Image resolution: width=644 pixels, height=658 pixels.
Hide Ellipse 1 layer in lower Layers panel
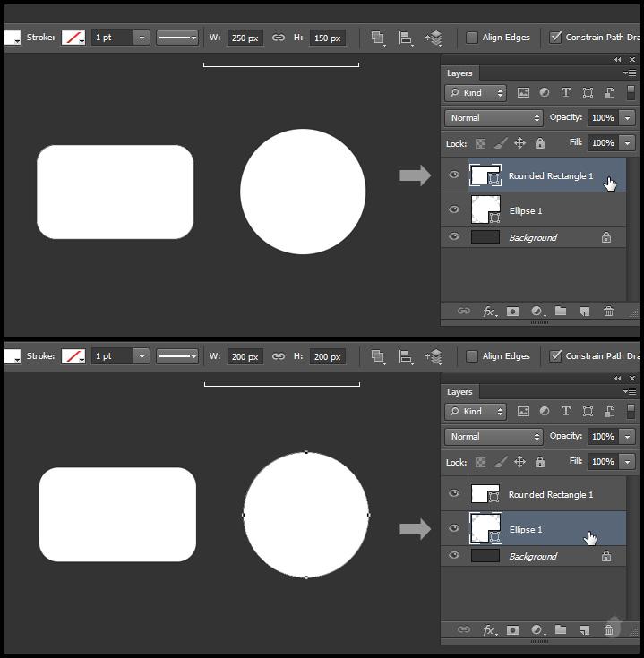pyautogui.click(x=454, y=529)
